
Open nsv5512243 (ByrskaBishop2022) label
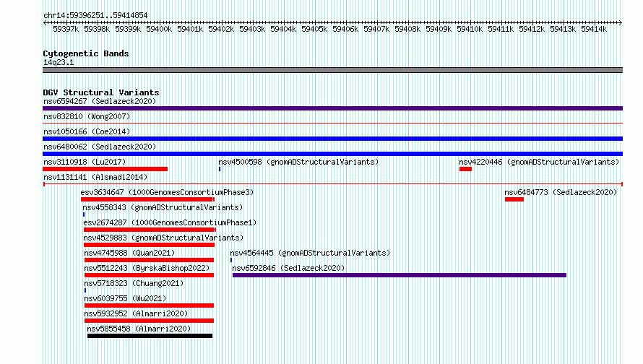(x=147, y=268)
